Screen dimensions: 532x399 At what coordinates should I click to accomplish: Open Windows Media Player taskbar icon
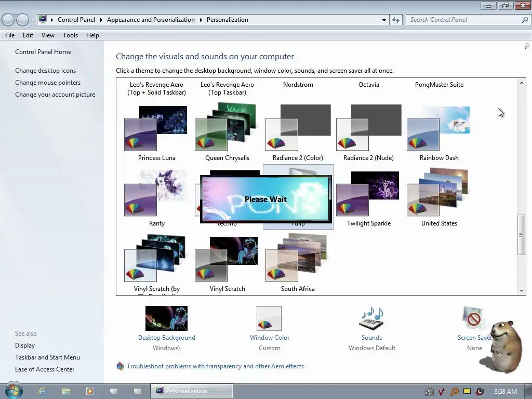(90, 391)
